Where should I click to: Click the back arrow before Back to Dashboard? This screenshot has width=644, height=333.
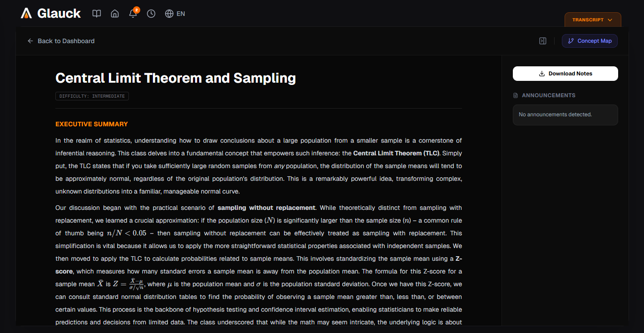(30, 40)
